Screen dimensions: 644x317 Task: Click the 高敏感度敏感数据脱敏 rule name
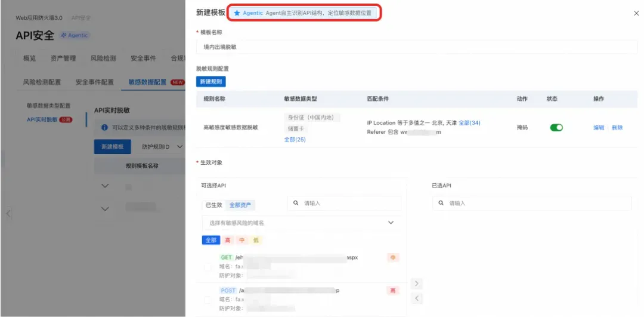[x=231, y=128]
